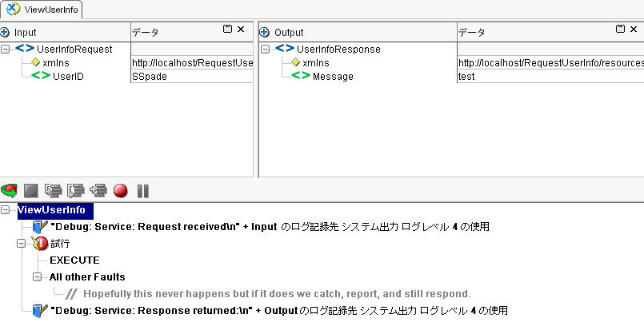This screenshot has width=644, height=322.
Task: Collapse the All other Faults branch
Action: point(38,277)
